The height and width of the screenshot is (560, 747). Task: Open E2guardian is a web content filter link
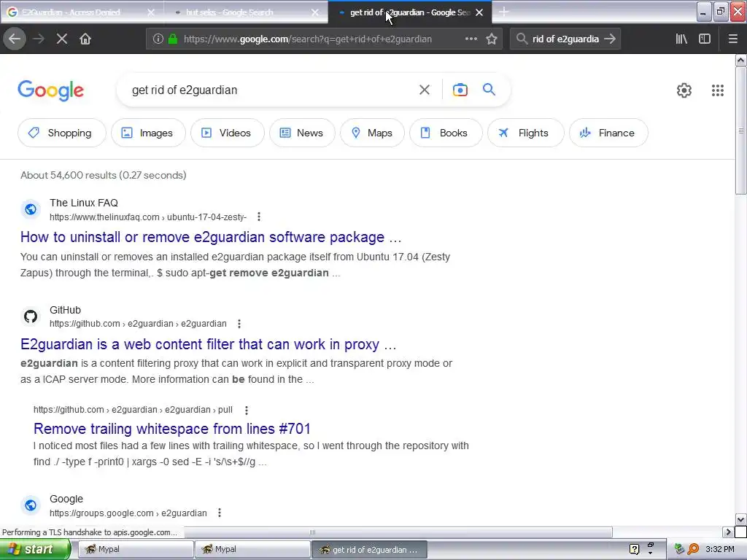click(x=208, y=344)
